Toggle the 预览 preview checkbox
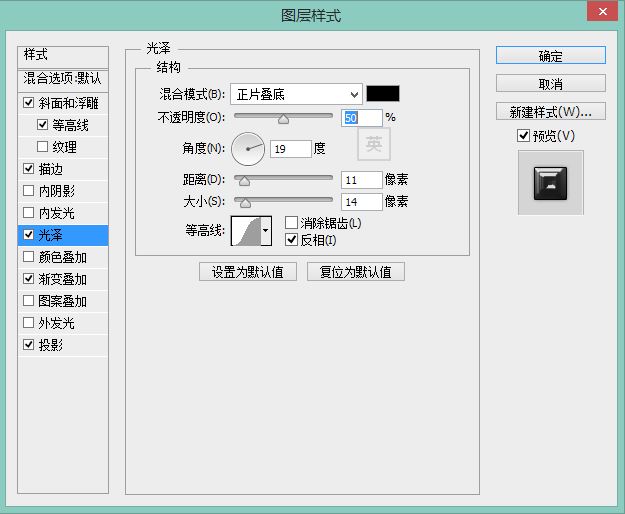Viewport: 625px width, 514px height. [523, 135]
